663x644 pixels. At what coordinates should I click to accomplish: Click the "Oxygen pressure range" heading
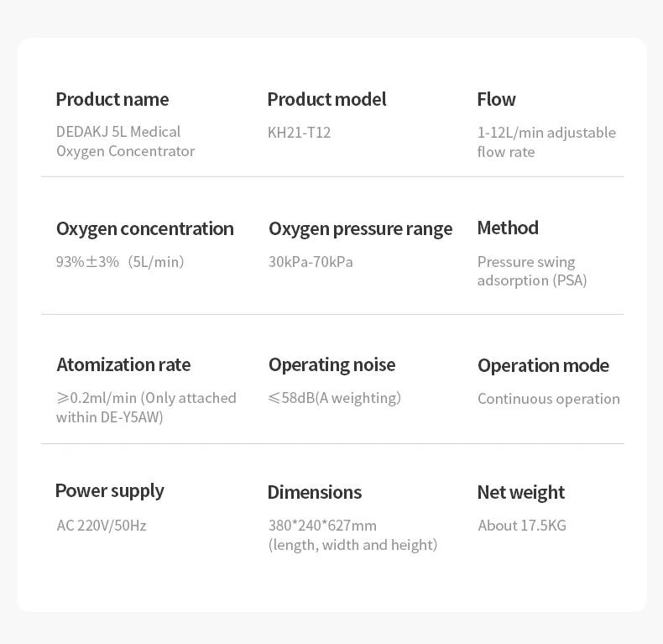click(x=360, y=228)
